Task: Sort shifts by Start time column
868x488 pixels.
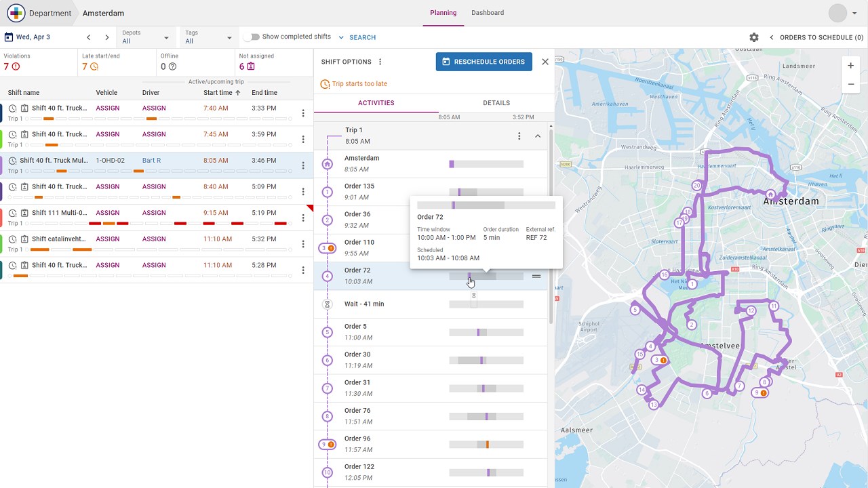Action: [x=222, y=93]
